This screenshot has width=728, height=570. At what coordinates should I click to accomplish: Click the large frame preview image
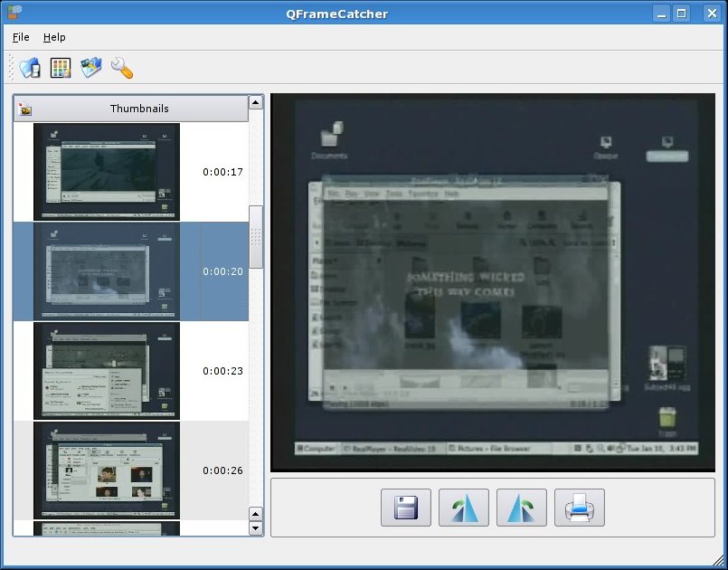tap(493, 282)
